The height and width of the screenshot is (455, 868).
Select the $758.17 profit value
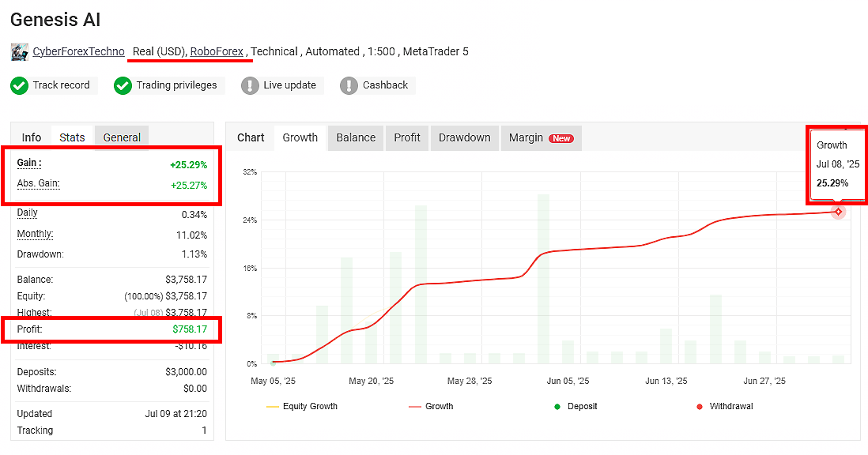(190, 329)
